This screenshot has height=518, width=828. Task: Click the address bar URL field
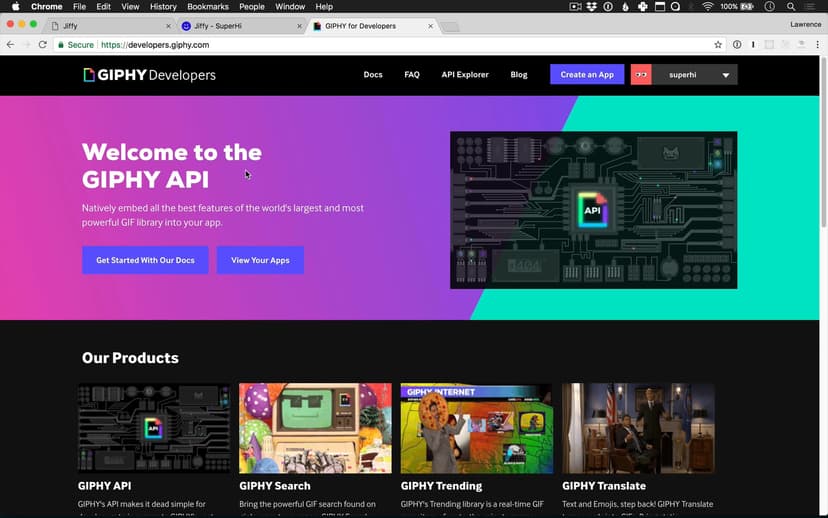pyautogui.click(x=400, y=45)
